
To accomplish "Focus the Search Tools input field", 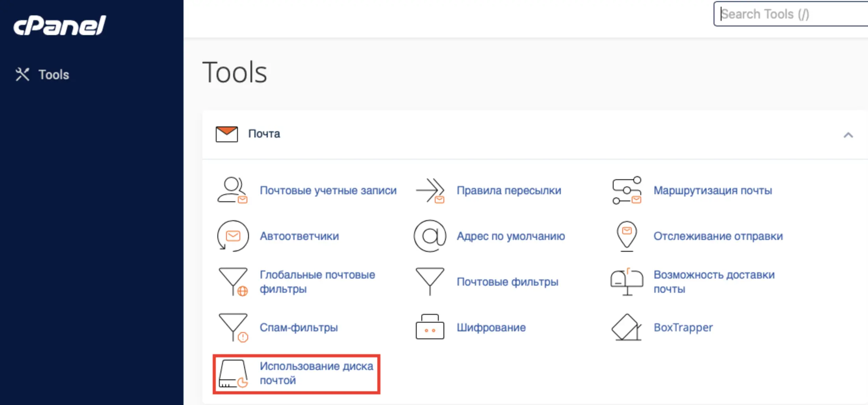I will click(792, 14).
